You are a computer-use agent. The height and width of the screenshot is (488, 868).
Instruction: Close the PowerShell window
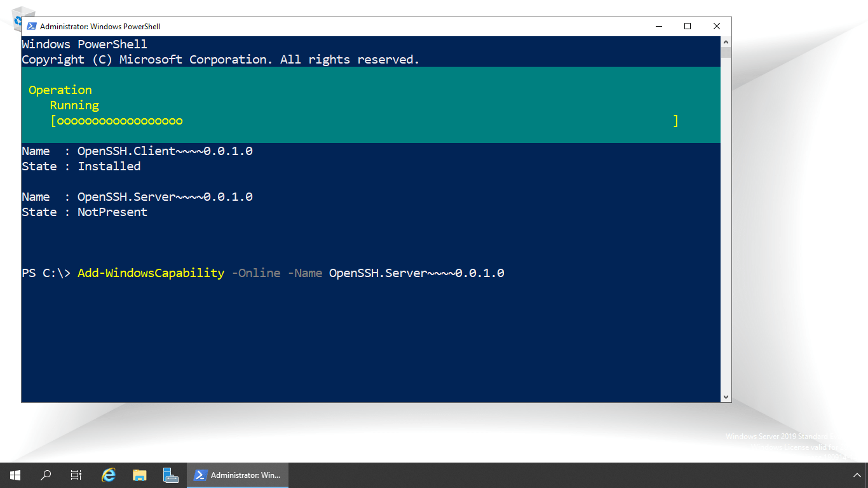pos(716,27)
